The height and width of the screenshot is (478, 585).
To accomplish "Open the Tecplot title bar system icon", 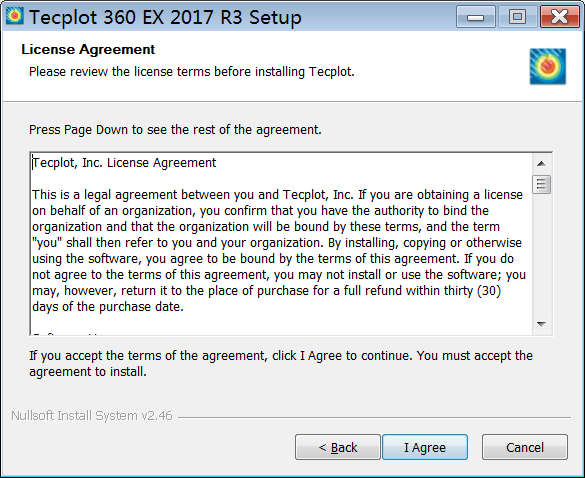I will [x=15, y=16].
